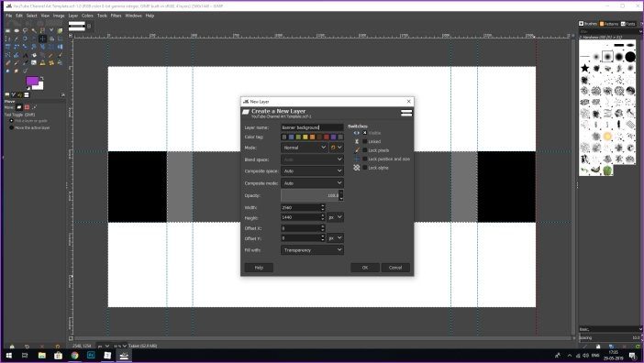
Task: Click the black star brush thumbnail
Action: click(x=585, y=68)
